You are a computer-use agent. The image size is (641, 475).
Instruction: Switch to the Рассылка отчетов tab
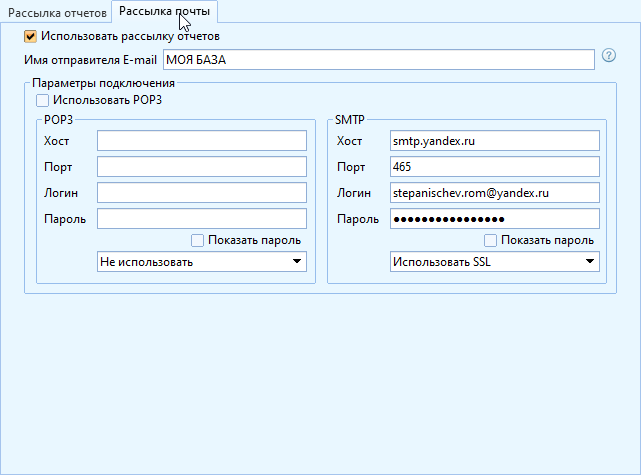pyautogui.click(x=55, y=10)
